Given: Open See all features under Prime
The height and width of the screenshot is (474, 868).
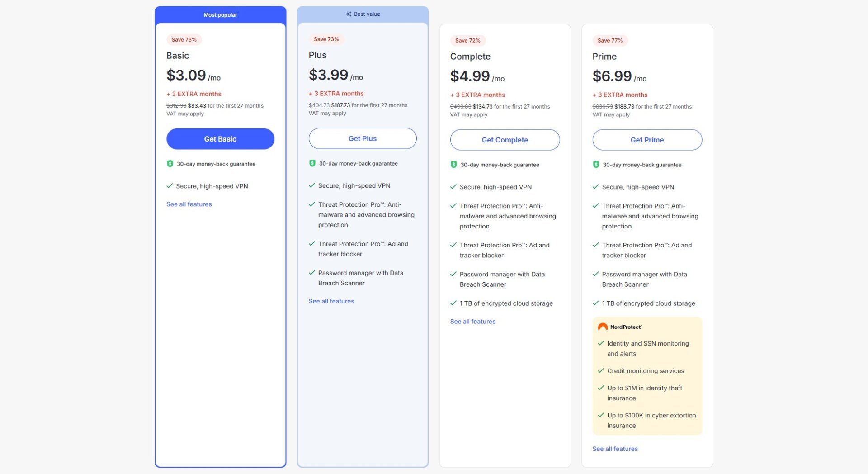Looking at the screenshot, I should tap(615, 449).
